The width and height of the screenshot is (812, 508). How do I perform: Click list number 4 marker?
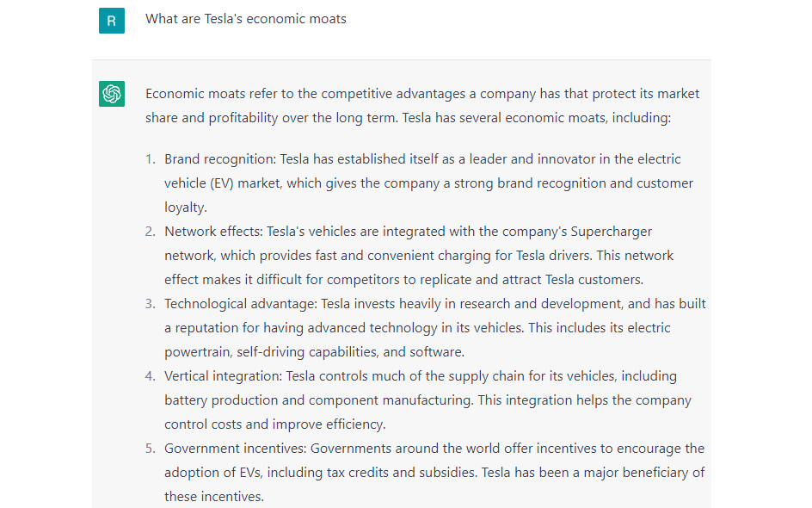click(x=150, y=376)
